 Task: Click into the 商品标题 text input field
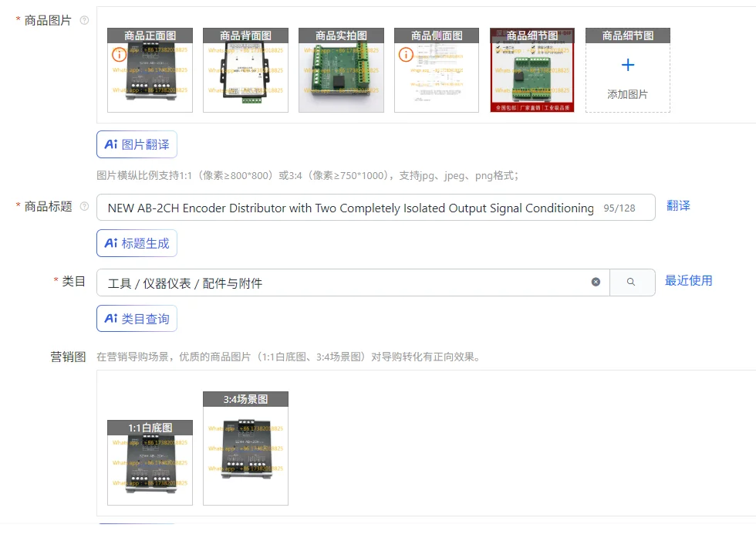point(350,208)
